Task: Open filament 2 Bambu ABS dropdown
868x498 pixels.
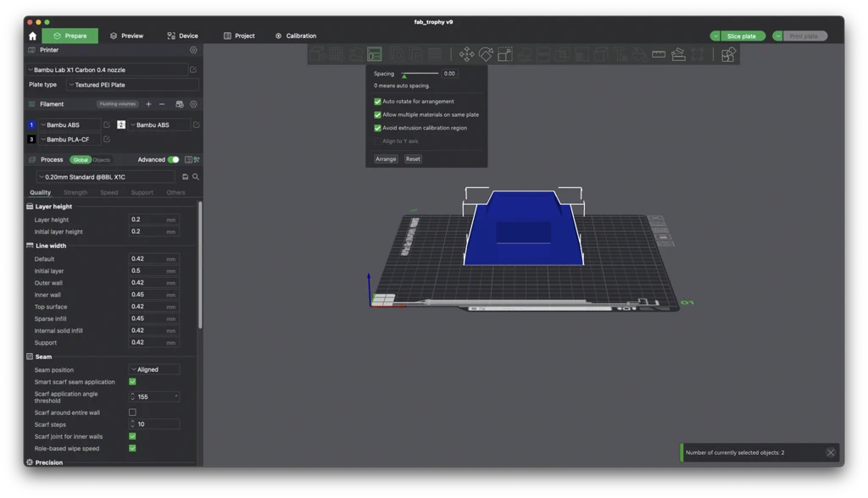Action: pyautogui.click(x=159, y=125)
